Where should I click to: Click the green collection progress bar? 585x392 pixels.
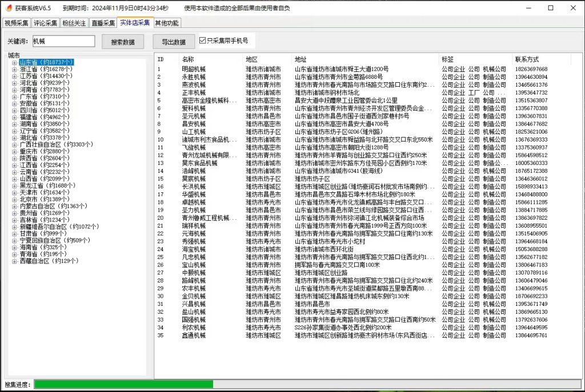click(123, 385)
